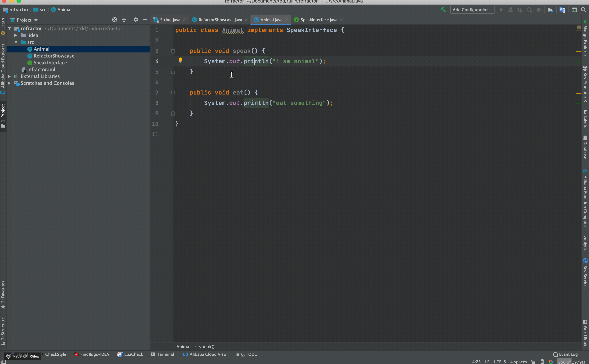The width and height of the screenshot is (589, 364).
Task: Click the fold end marker on line 9
Action: tap(173, 113)
